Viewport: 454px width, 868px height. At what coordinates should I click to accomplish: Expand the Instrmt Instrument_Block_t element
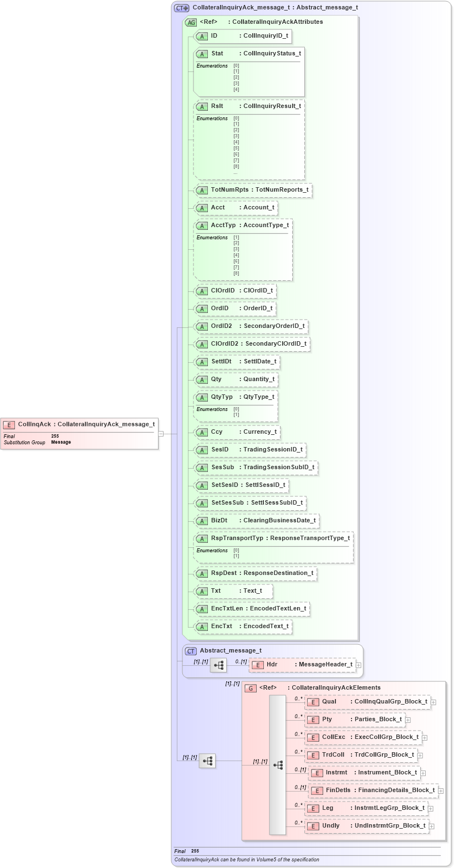(x=422, y=773)
